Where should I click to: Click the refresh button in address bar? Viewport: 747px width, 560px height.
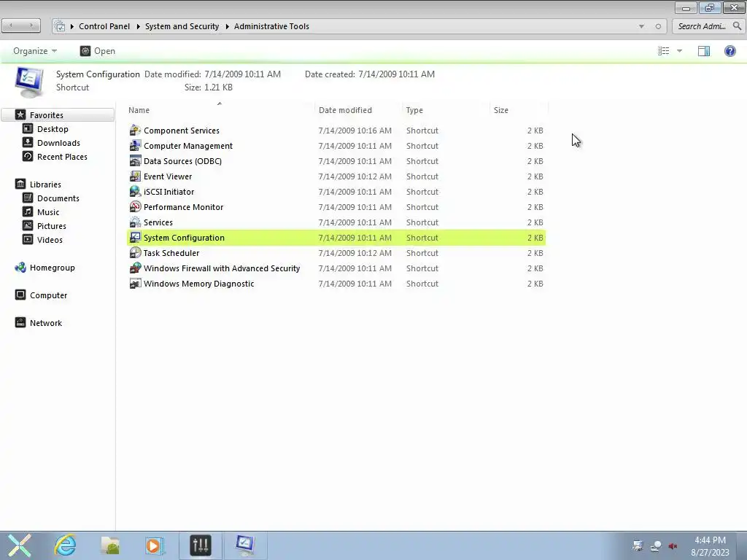(658, 26)
